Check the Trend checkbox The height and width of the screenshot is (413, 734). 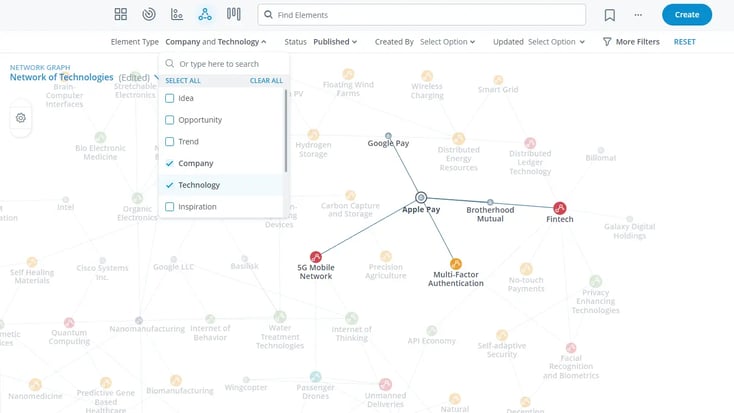(x=169, y=141)
